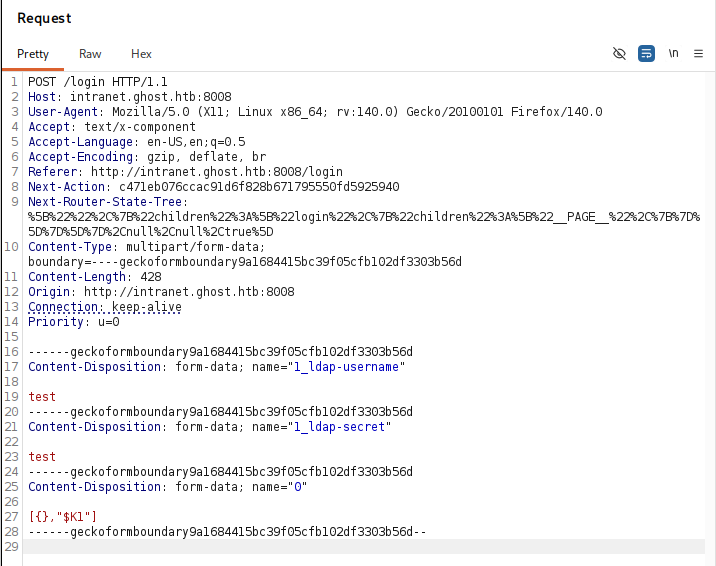
Task: Click the Next-Action hash value
Action: click(x=259, y=187)
